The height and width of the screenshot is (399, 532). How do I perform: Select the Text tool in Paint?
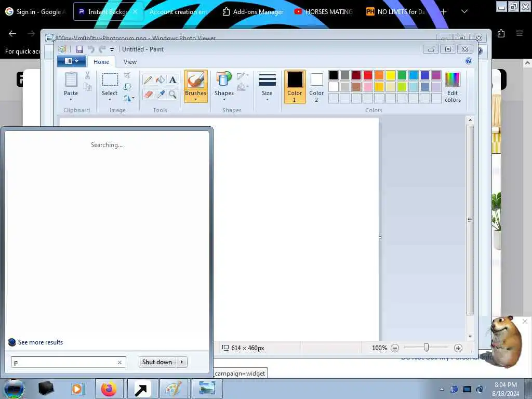click(172, 79)
